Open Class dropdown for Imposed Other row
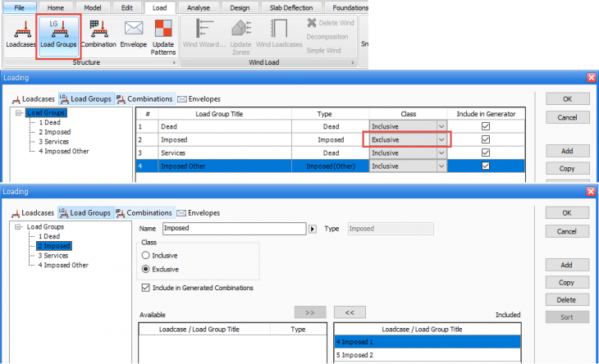 441,166
